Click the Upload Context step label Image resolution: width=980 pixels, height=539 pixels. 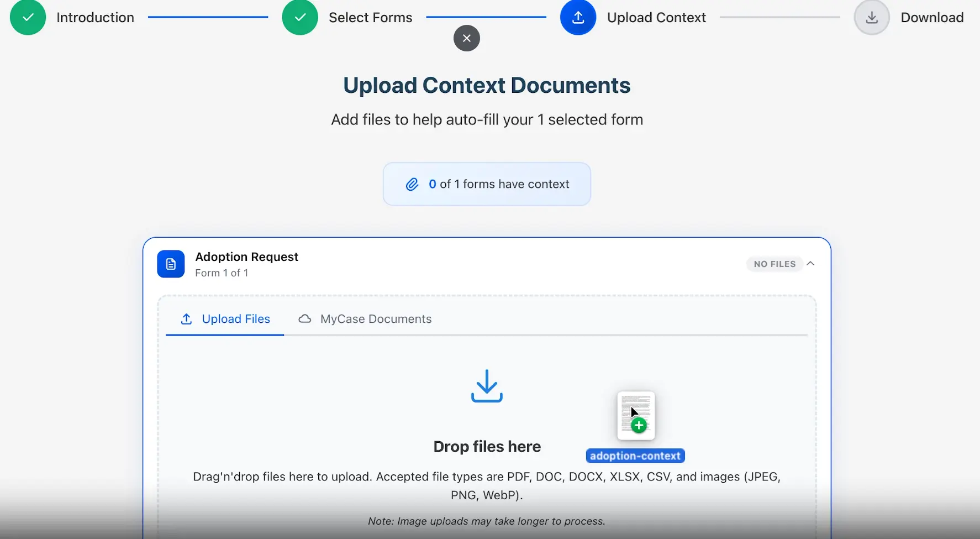point(656,17)
